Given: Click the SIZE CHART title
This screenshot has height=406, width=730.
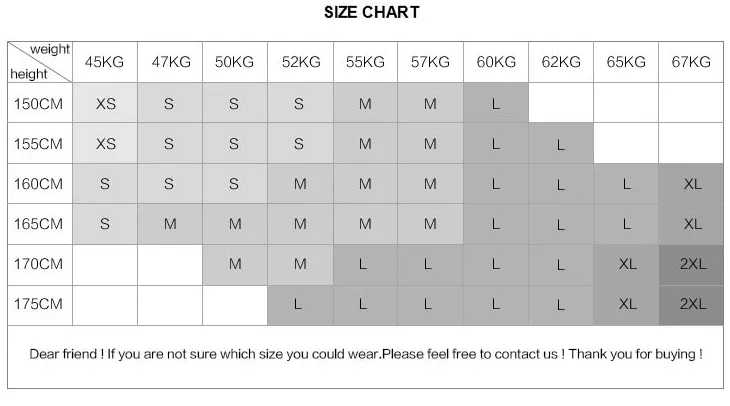Looking at the screenshot, I should [372, 12].
